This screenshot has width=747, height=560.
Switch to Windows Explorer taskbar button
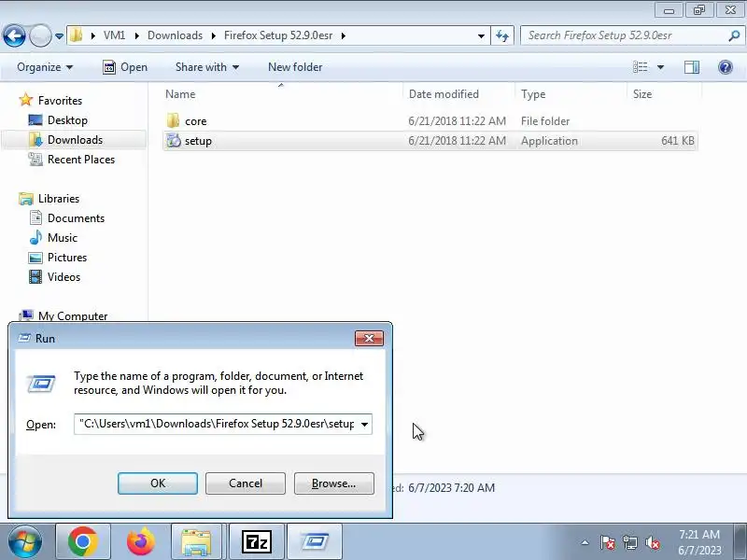point(196,542)
